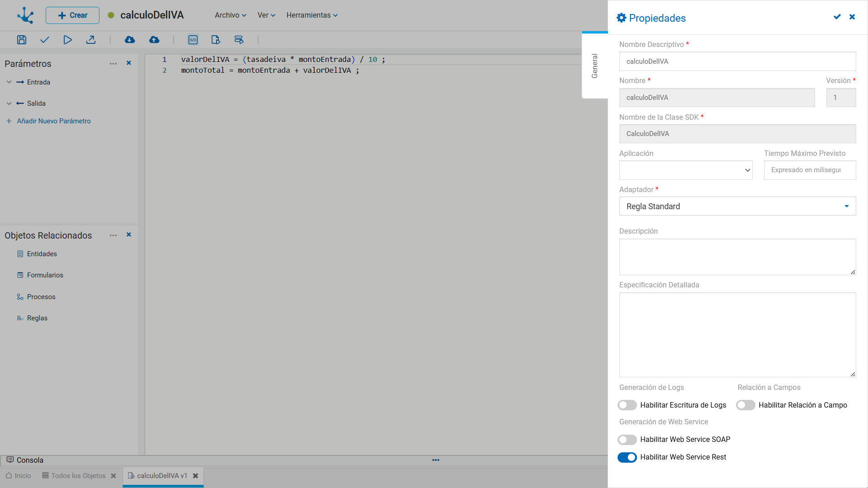Click Añadir Nuevo Parámetro link
The width and height of the screenshot is (868, 488).
49,121
